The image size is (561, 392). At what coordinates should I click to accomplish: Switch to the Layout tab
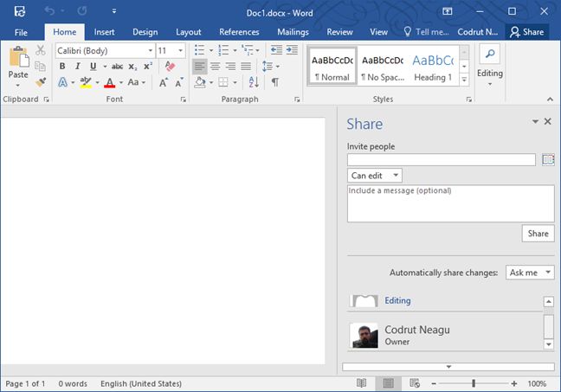point(188,32)
